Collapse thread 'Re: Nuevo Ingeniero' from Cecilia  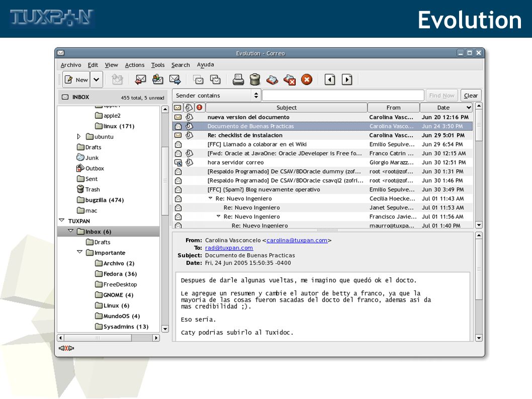pos(210,198)
